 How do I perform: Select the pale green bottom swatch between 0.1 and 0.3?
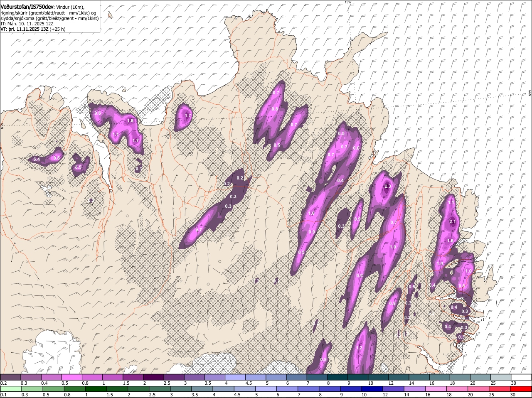click(x=11, y=389)
